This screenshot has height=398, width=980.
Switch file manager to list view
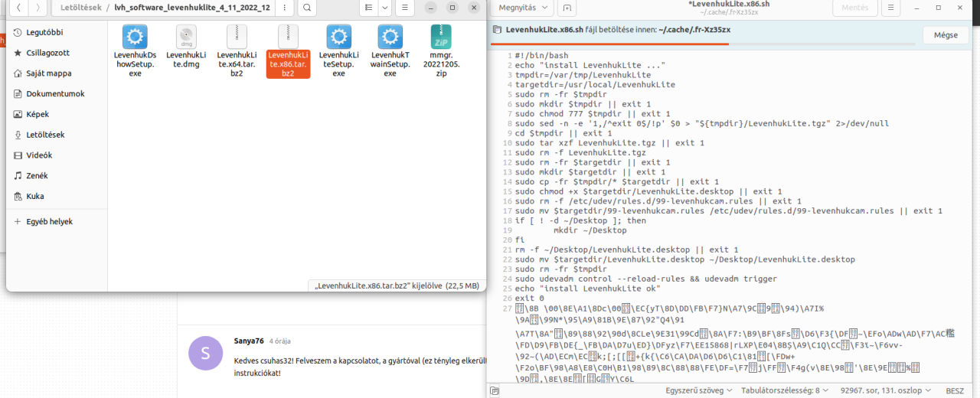click(x=369, y=8)
